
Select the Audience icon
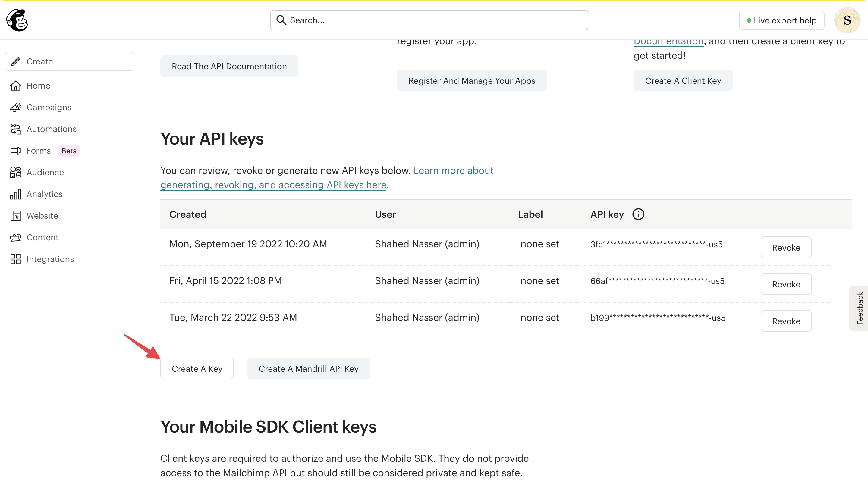pos(15,172)
